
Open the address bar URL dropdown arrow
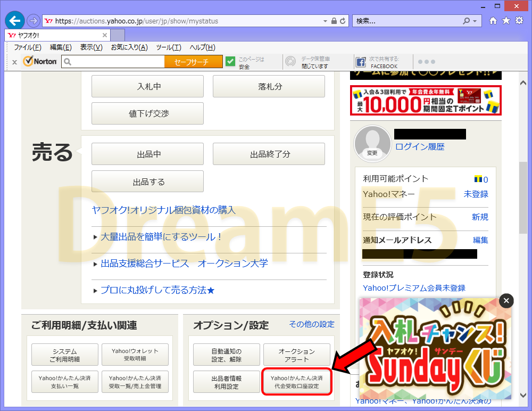click(x=325, y=21)
